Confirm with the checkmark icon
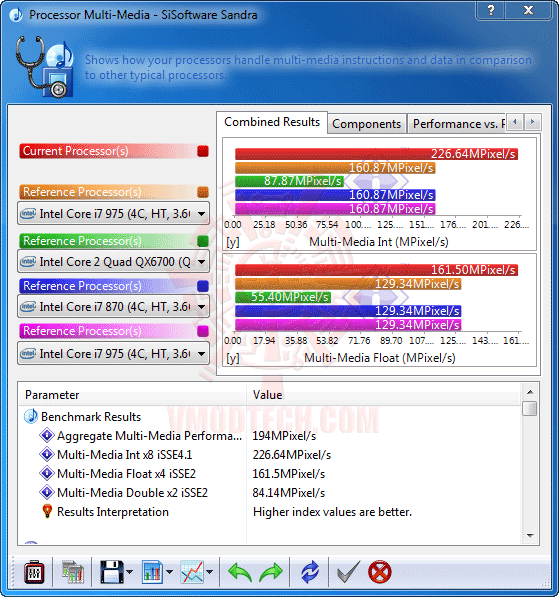Viewport: 559px width, 597px height. pyautogui.click(x=348, y=572)
